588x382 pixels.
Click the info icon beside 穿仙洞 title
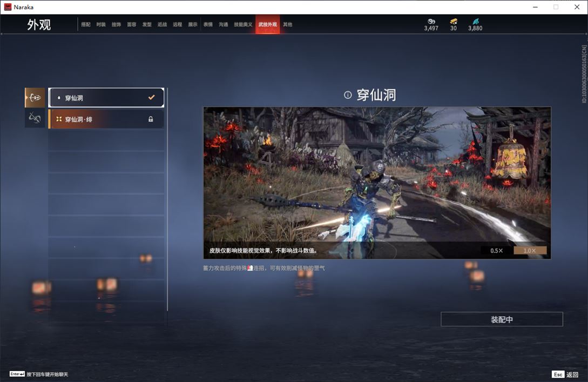(348, 95)
